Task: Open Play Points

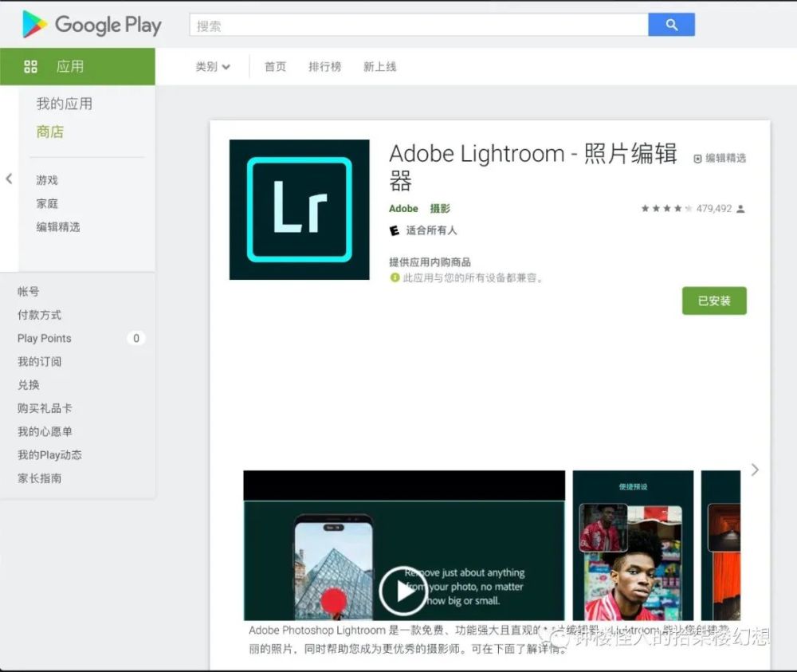Action: pos(44,338)
